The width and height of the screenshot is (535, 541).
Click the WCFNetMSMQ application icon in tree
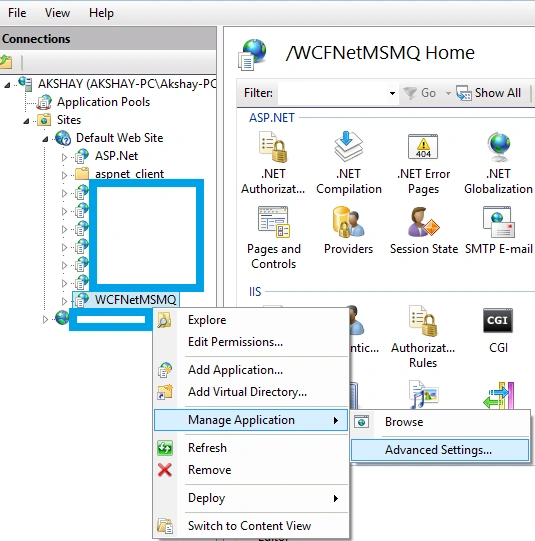tap(82, 299)
